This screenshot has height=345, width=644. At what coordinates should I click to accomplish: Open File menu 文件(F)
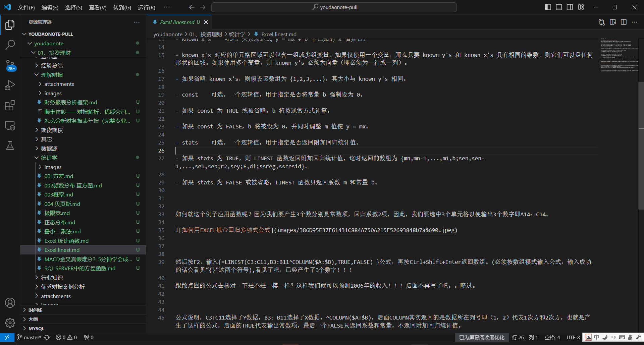click(x=26, y=7)
